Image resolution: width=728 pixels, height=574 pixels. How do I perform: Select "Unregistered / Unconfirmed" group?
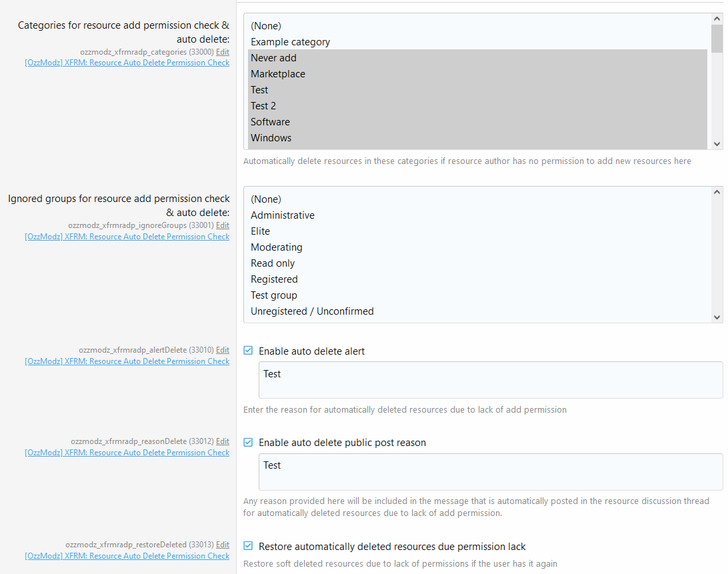[x=312, y=311]
